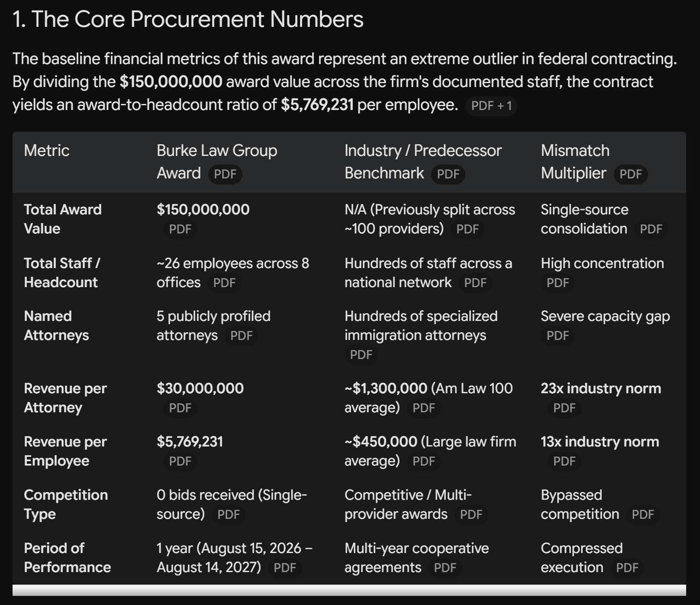
Task: Click PDF chip under $150,000,000 table value
Action: (180, 229)
